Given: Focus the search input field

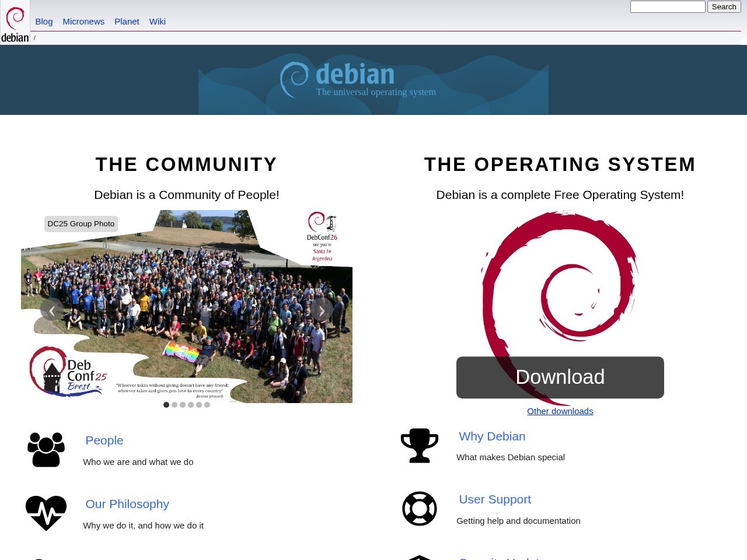Looking at the screenshot, I should (668, 7).
